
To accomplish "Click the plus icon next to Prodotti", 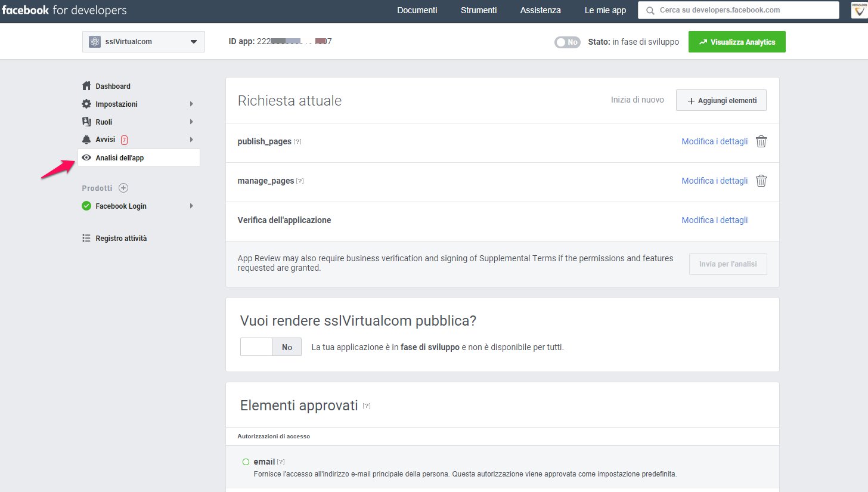I will click(x=123, y=188).
